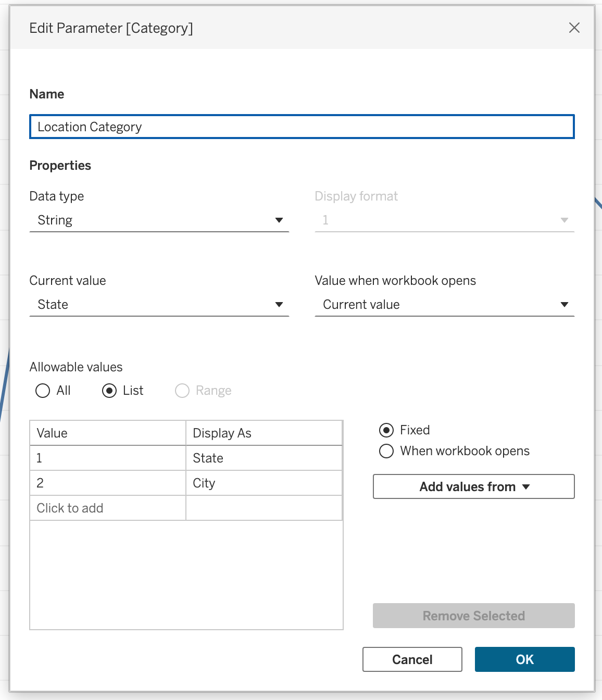Click the City display-as cell
Viewport: 602px width, 700px height.
tap(264, 483)
